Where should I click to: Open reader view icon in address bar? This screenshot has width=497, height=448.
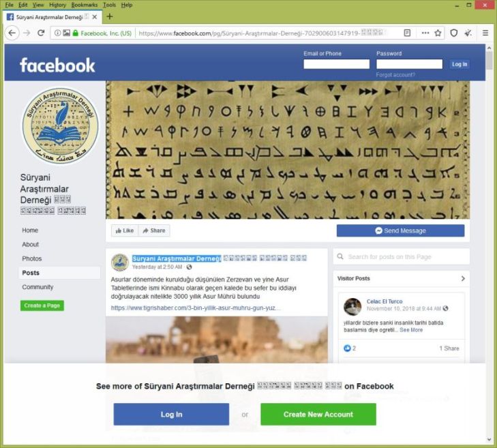pyautogui.click(x=407, y=33)
